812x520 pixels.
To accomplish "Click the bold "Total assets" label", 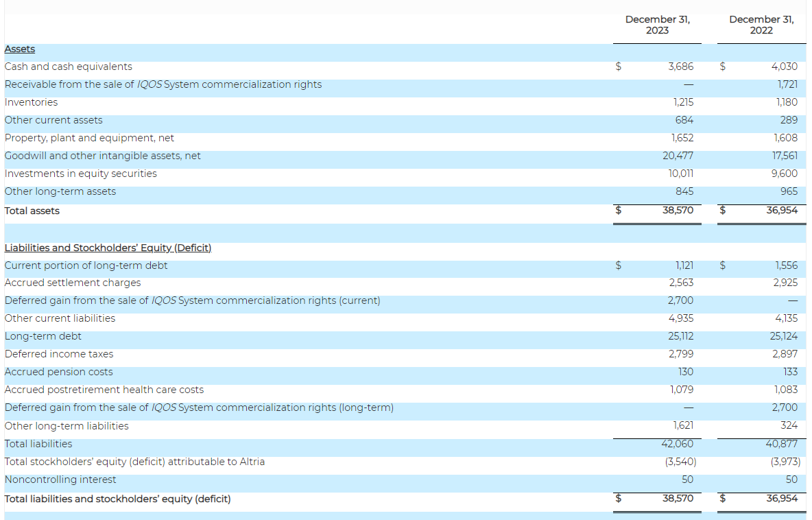I will pos(32,211).
